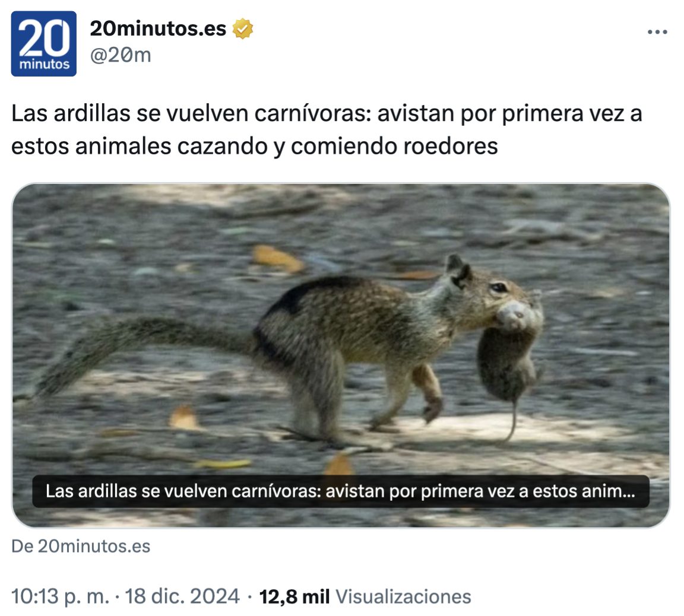The image size is (684, 616).
Task: Select the tweet line "Las ardillas se vuelven carnívoras"
Action: click(x=191, y=113)
